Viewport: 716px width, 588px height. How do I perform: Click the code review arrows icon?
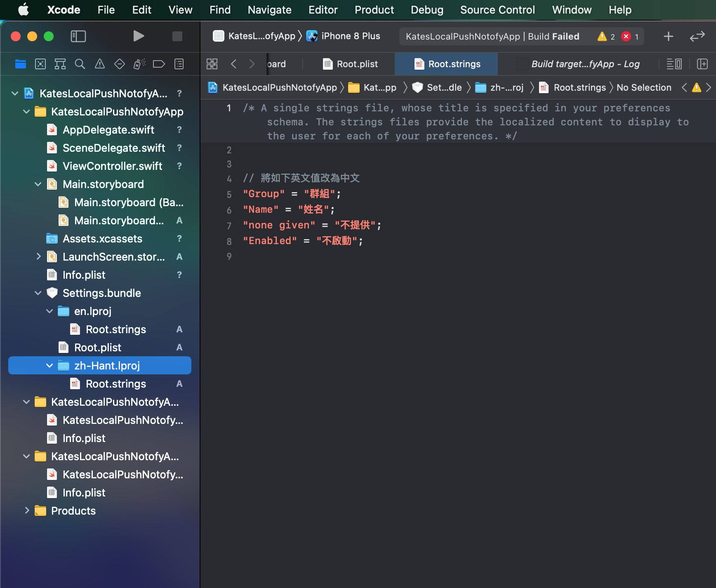[697, 36]
